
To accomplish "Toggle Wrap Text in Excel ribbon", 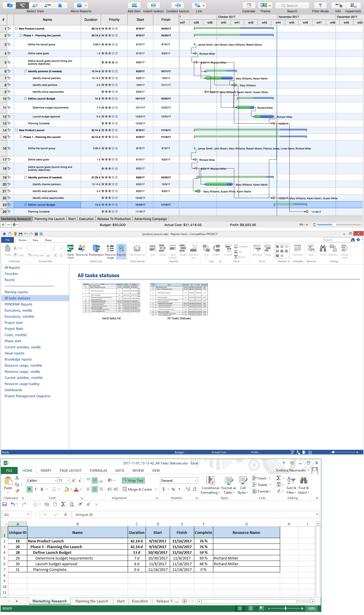I will [133, 480].
